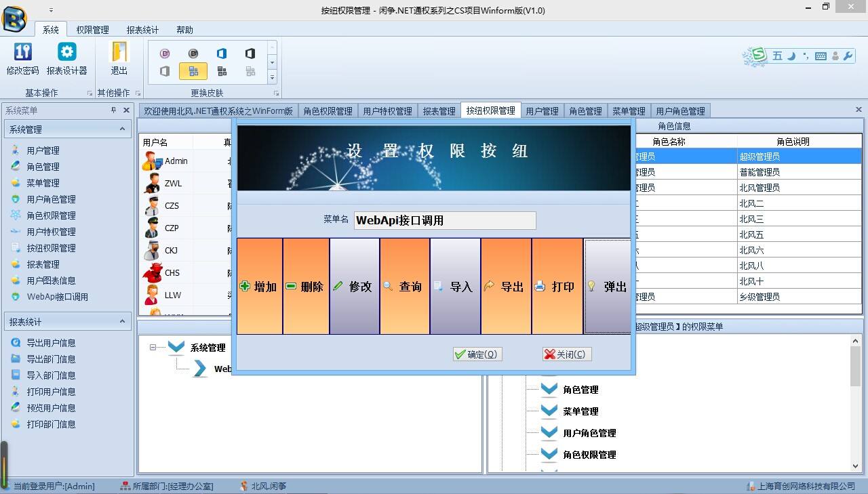Click 打印用户信息 in the left report list
The width and height of the screenshot is (868, 494).
coord(51,392)
